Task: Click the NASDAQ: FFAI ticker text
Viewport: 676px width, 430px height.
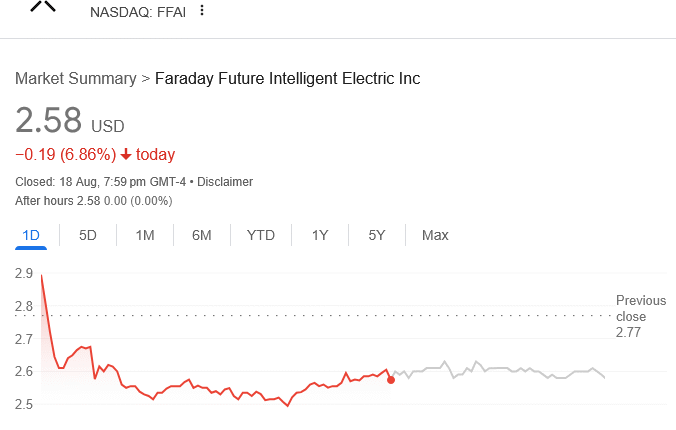Action: click(136, 12)
